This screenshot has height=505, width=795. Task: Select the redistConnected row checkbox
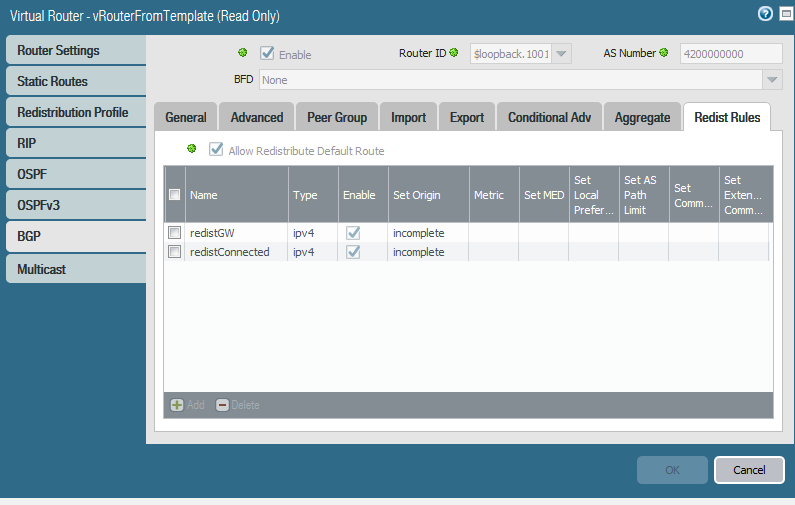175,252
